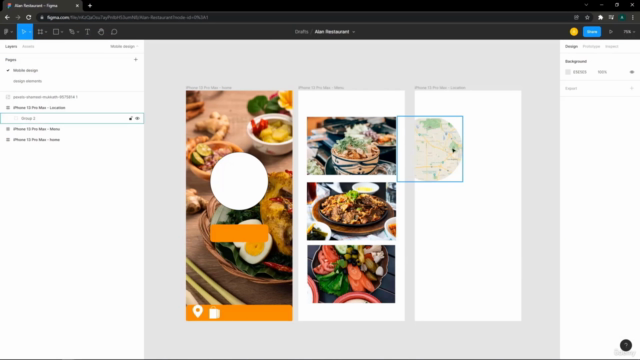Image resolution: width=640 pixels, height=360 pixels.
Task: Click the background color swatch E5E5E5
Action: [x=568, y=72]
